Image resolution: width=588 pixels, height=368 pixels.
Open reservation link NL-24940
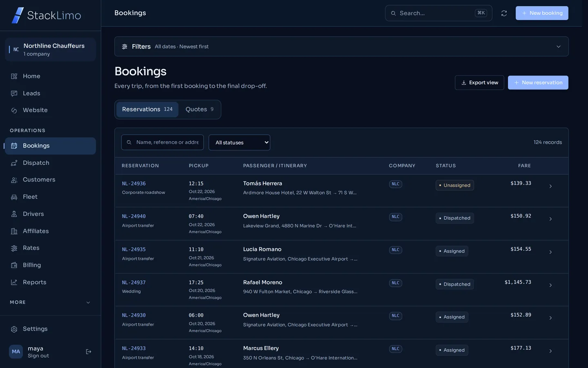(x=134, y=216)
